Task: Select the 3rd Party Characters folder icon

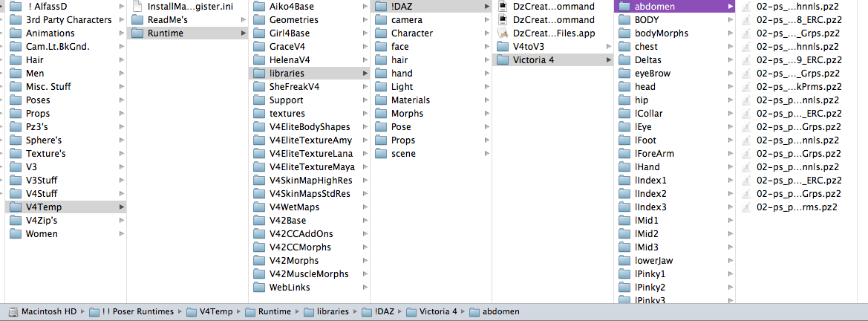Action: (16, 20)
